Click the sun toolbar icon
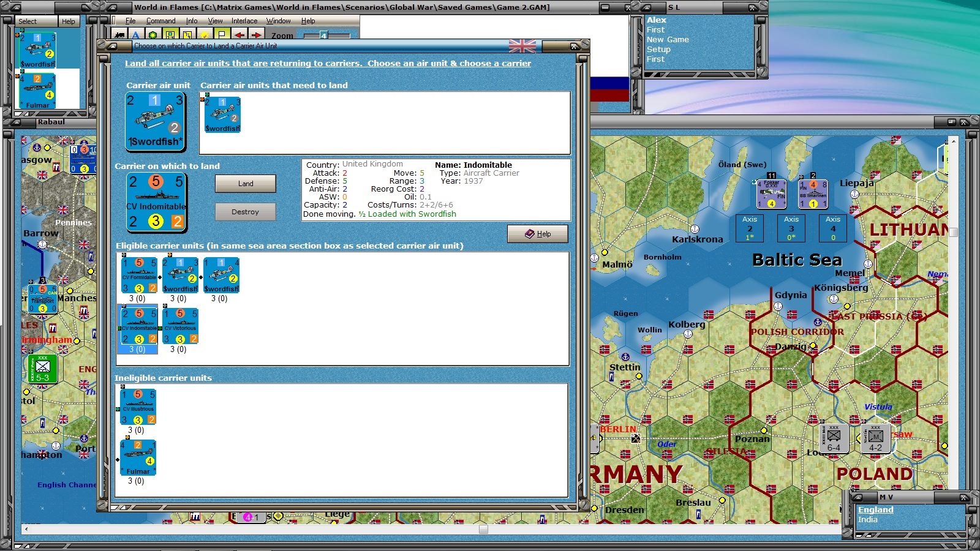Viewport: 980px width, 551px height. (205, 36)
